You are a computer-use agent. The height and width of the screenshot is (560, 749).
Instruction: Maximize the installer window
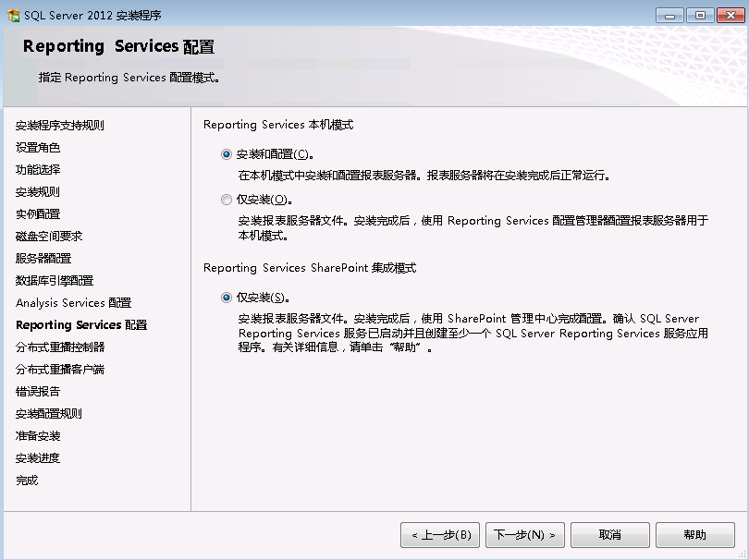[x=700, y=16]
